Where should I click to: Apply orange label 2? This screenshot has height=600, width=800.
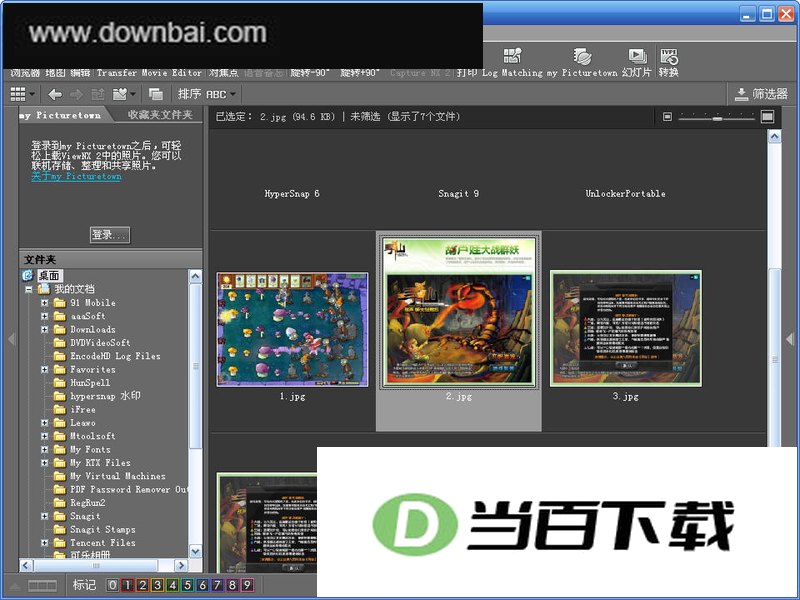pos(142,585)
